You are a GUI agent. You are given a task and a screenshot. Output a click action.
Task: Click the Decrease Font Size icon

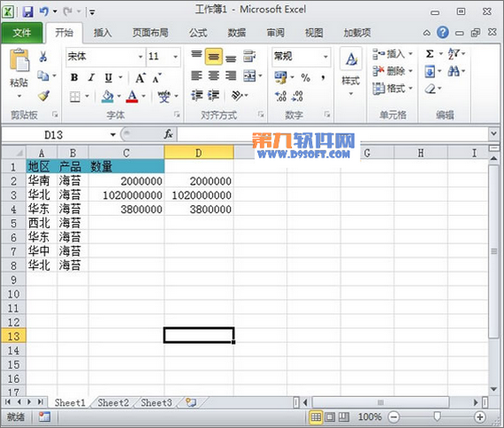click(157, 78)
